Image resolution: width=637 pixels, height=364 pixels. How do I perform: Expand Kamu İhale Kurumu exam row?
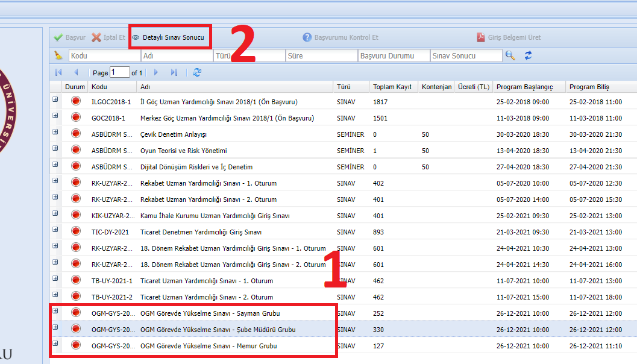pyautogui.click(x=55, y=213)
